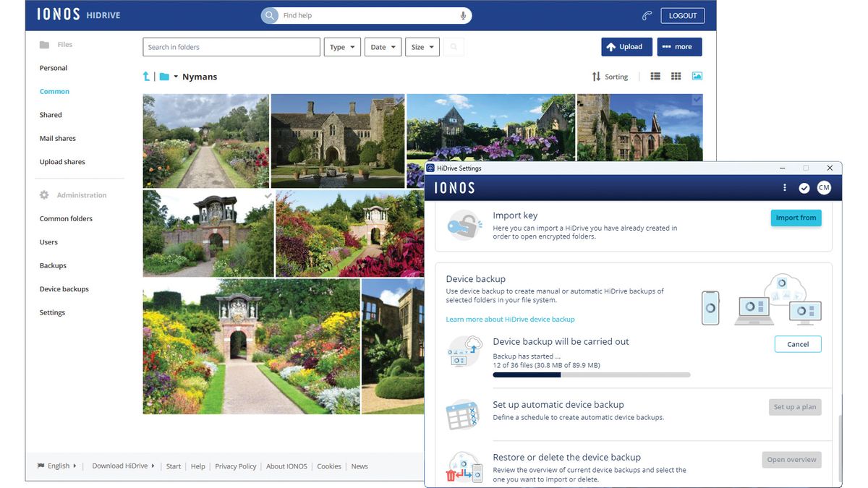Open the Type filter dropdown
Image resolution: width=868 pixels, height=488 pixels.
(x=342, y=47)
